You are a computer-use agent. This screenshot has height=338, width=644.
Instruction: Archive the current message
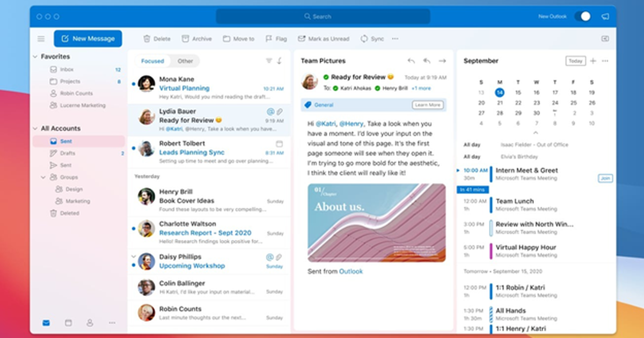coord(185,38)
